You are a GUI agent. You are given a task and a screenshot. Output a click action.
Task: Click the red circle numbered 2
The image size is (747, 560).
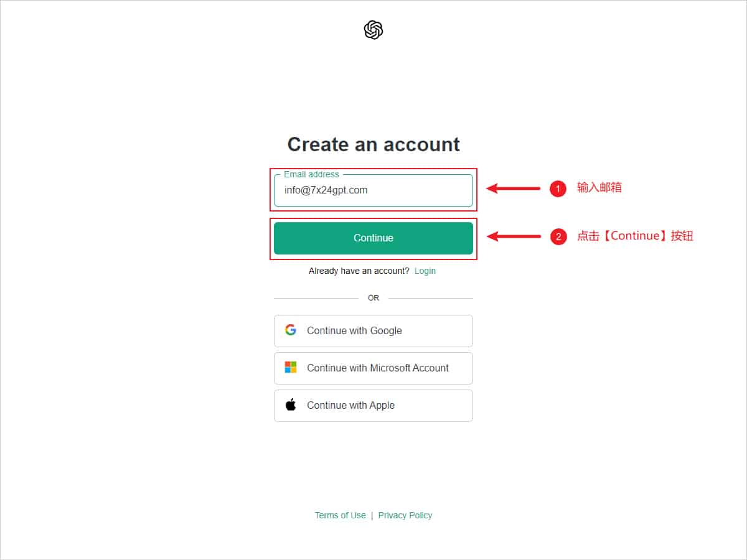click(558, 236)
